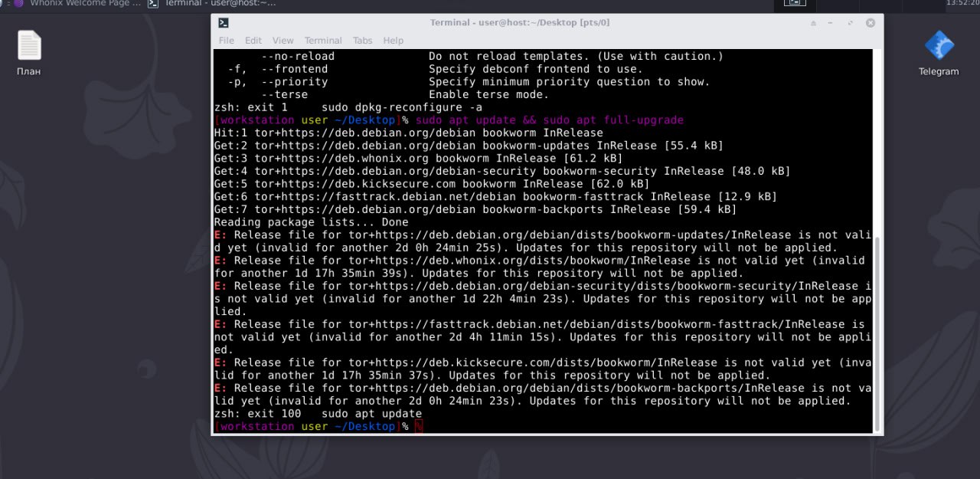Click the command 'sudo apt update && sudo apt full-upgrade'
The height and width of the screenshot is (479, 980).
click(550, 120)
